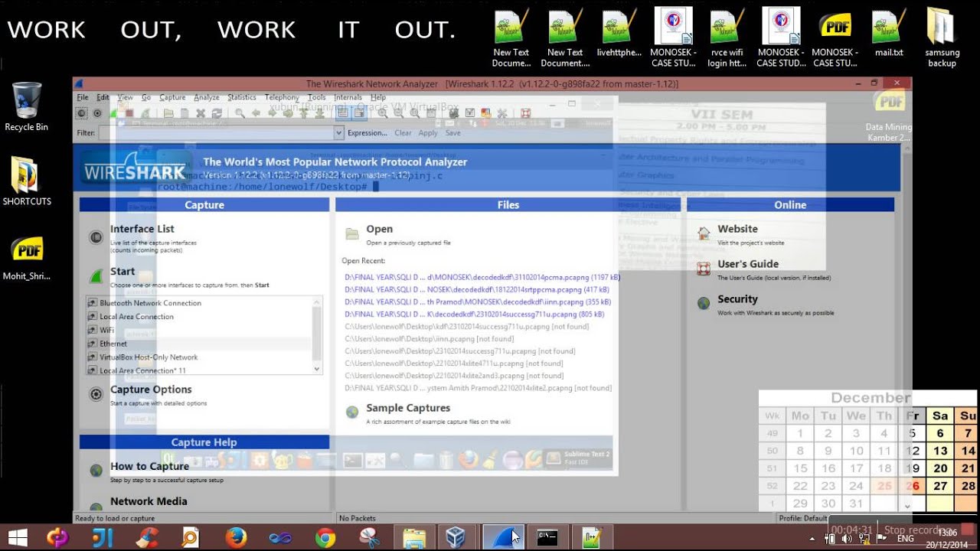Open the Security link in Online panel
Screen dimensions: 980x551
pyautogui.click(x=737, y=299)
